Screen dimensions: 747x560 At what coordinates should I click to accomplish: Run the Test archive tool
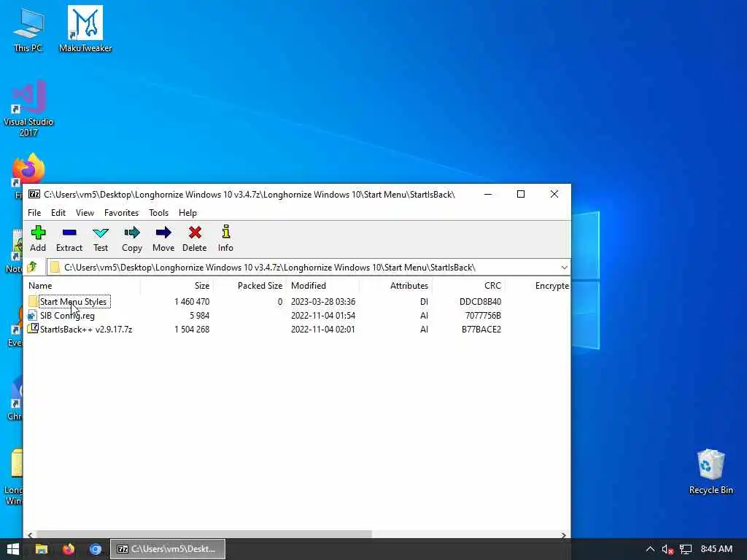point(101,238)
